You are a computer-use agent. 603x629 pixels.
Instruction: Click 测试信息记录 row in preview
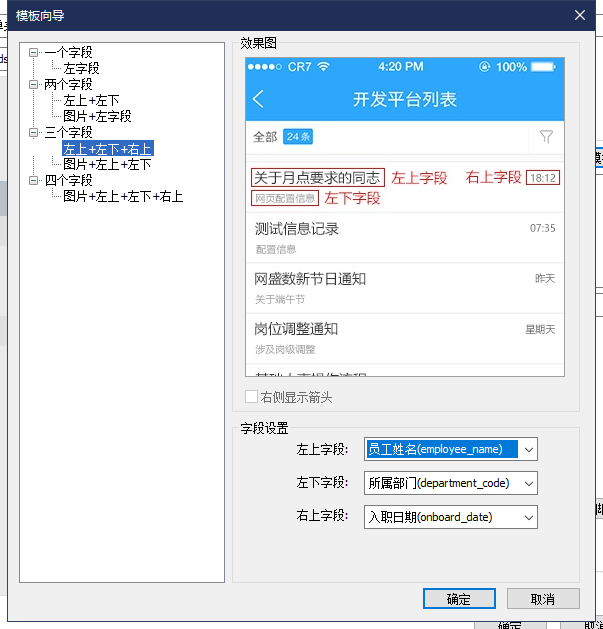405,238
